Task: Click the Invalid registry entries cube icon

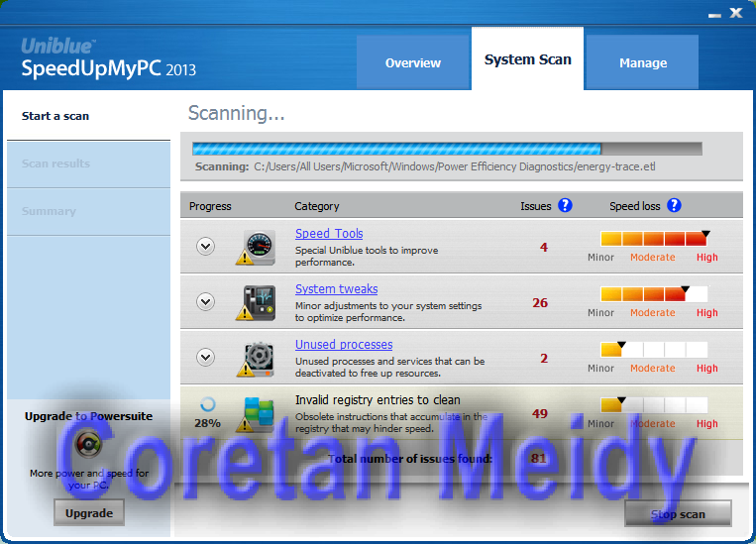Action: 256,414
